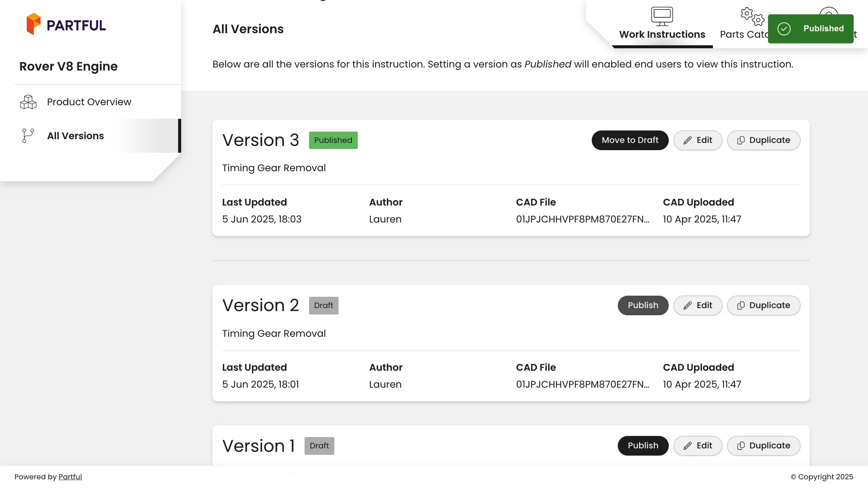Open the Partful link in the footer
The width and height of the screenshot is (868, 488).
(x=70, y=477)
